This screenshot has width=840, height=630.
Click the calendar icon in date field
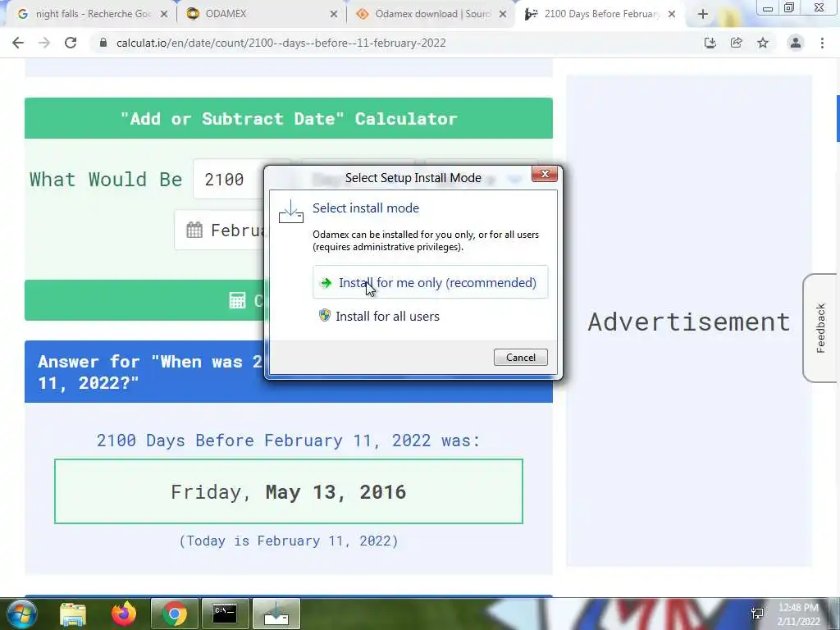pos(194,231)
